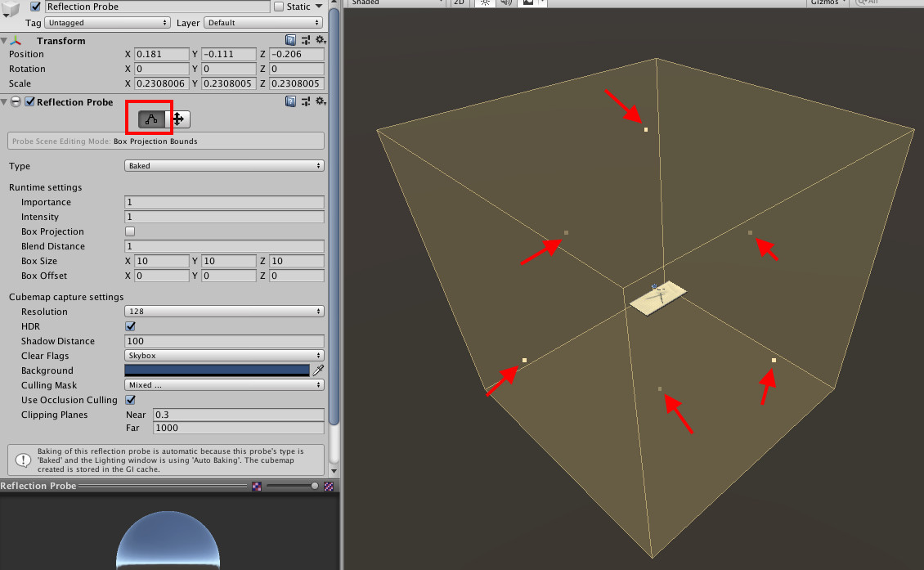The height and width of the screenshot is (570, 924).
Task: Enable Box Projection checkbox
Action: 130,231
